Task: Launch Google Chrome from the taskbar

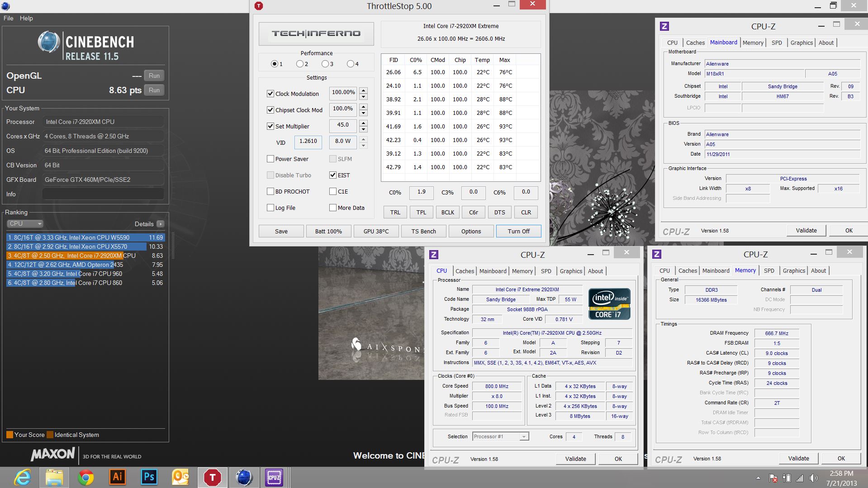Action: [85, 478]
